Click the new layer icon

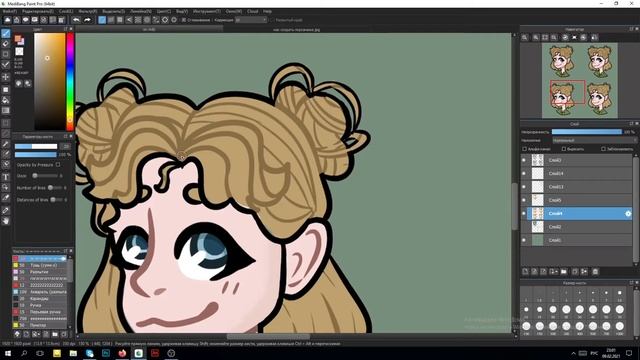pos(525,271)
